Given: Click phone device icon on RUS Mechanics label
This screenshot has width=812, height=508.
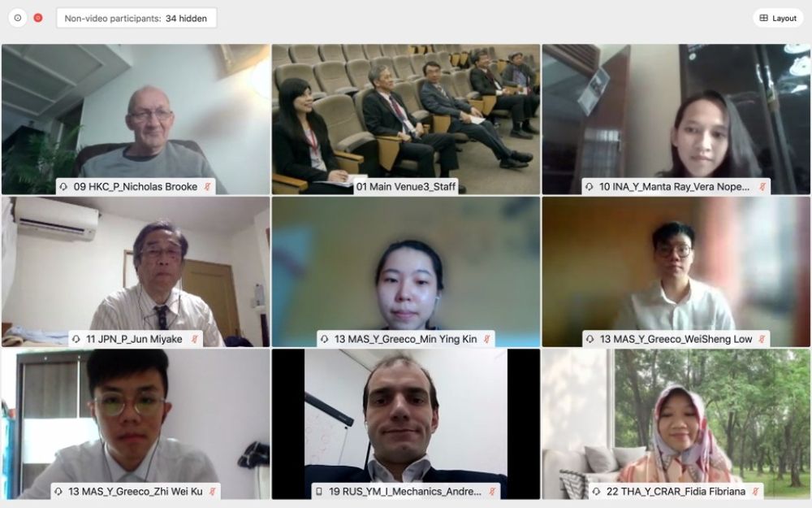Looking at the screenshot, I should [x=319, y=492].
